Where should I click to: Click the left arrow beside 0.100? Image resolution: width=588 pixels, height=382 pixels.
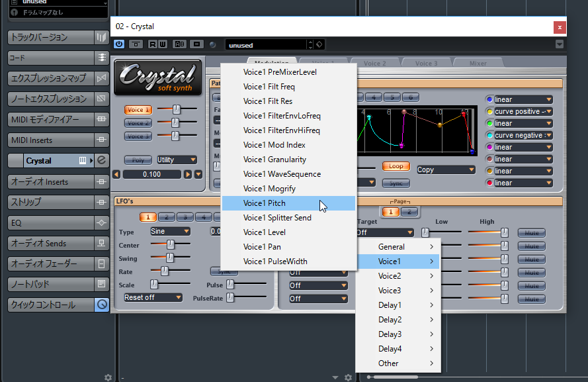(116, 175)
